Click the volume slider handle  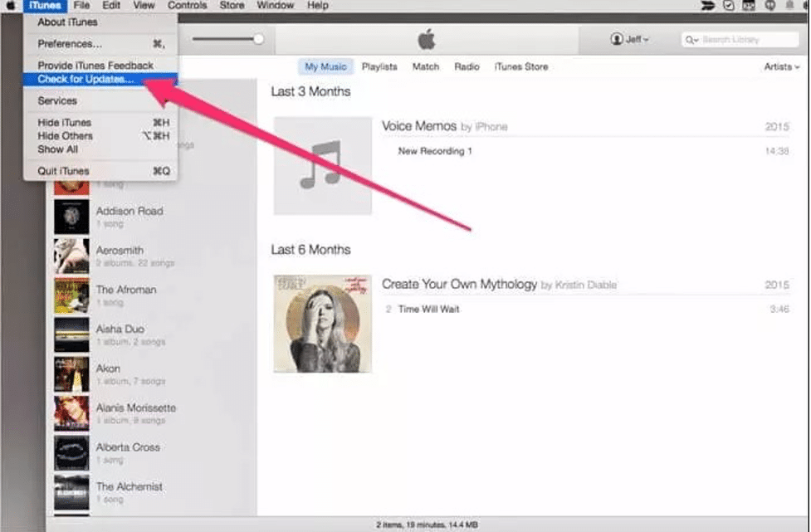pyautogui.click(x=258, y=38)
